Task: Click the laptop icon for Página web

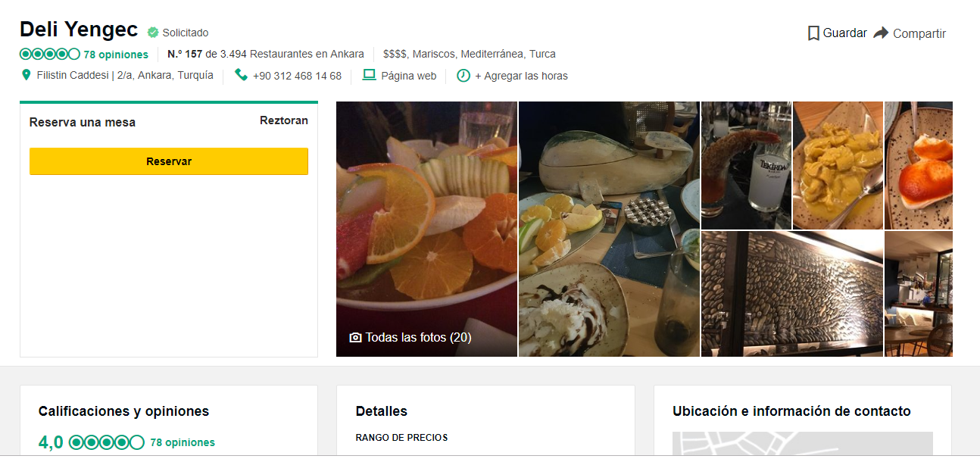Action: [x=370, y=75]
